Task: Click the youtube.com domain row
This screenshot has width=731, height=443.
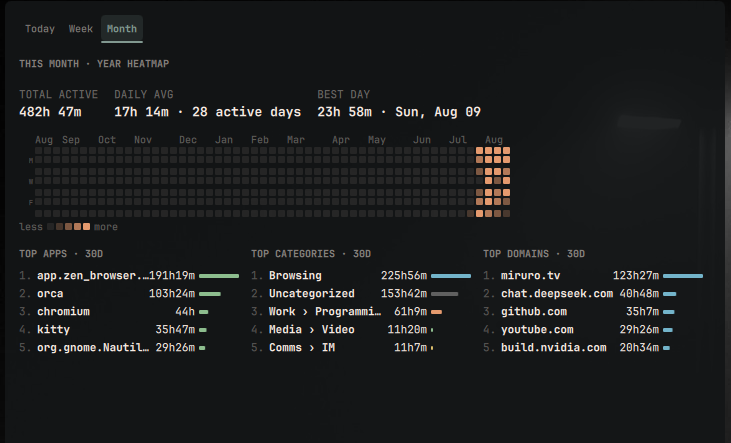Action: coord(593,330)
